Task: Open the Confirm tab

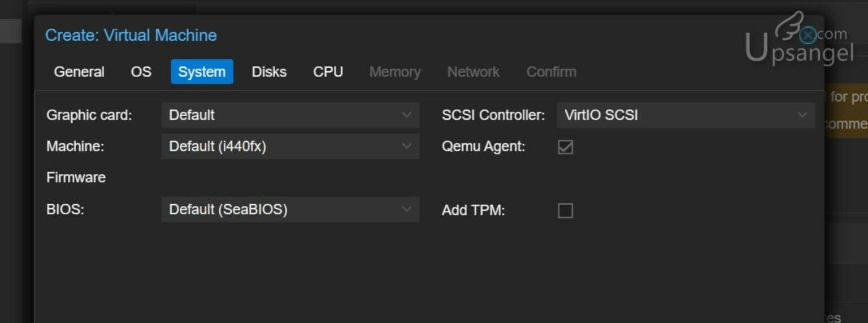Action: 552,72
